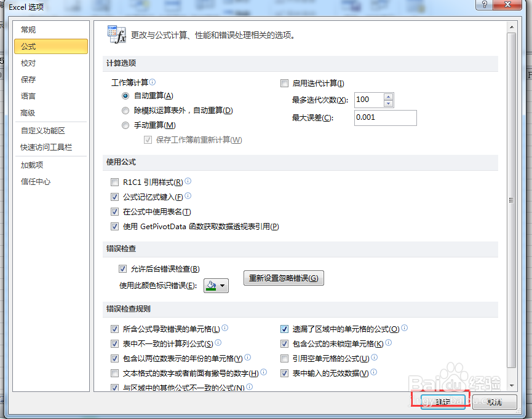
Task: Open 校对 category in sidebar
Action: [x=51, y=63]
